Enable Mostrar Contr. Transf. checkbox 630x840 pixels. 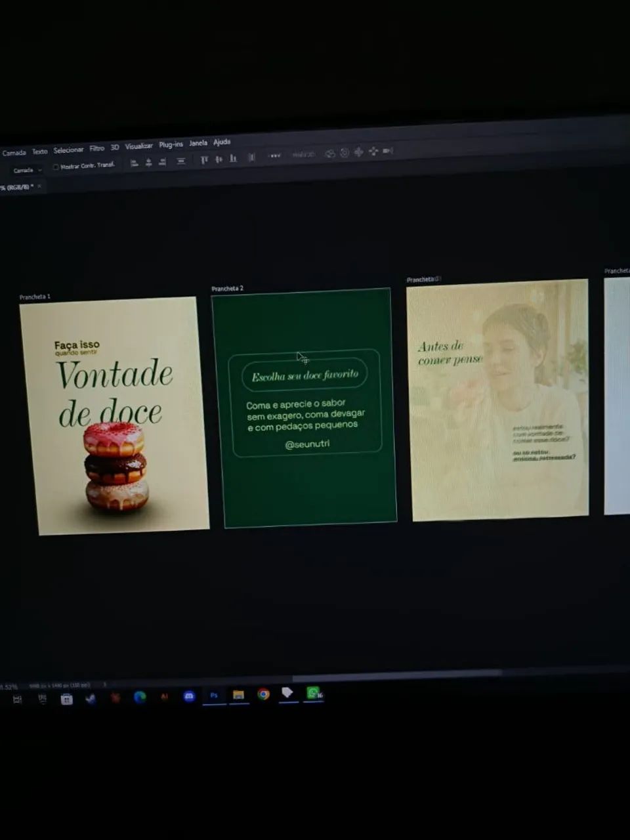[56, 167]
